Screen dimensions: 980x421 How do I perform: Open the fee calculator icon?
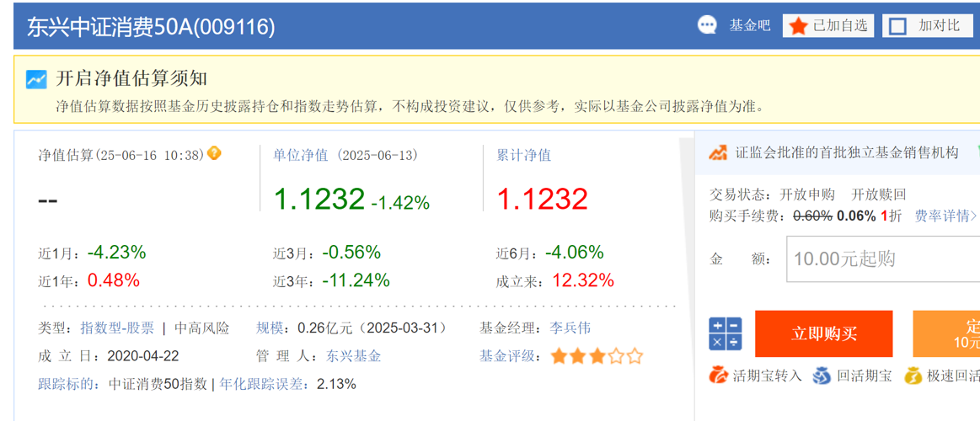click(x=725, y=333)
